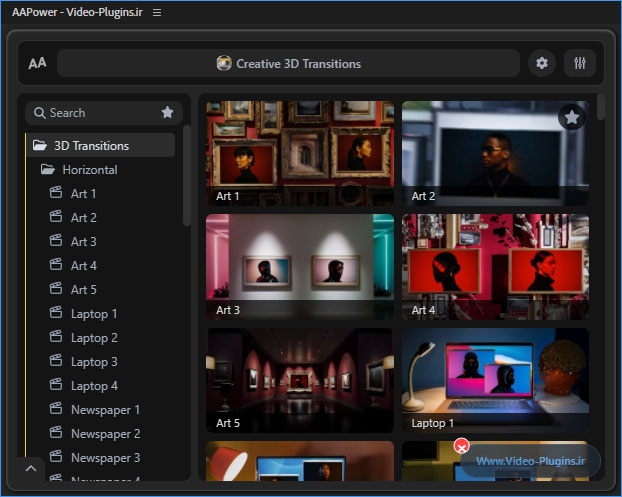Click the clapperboard icon beside Laptop 1

click(56, 313)
